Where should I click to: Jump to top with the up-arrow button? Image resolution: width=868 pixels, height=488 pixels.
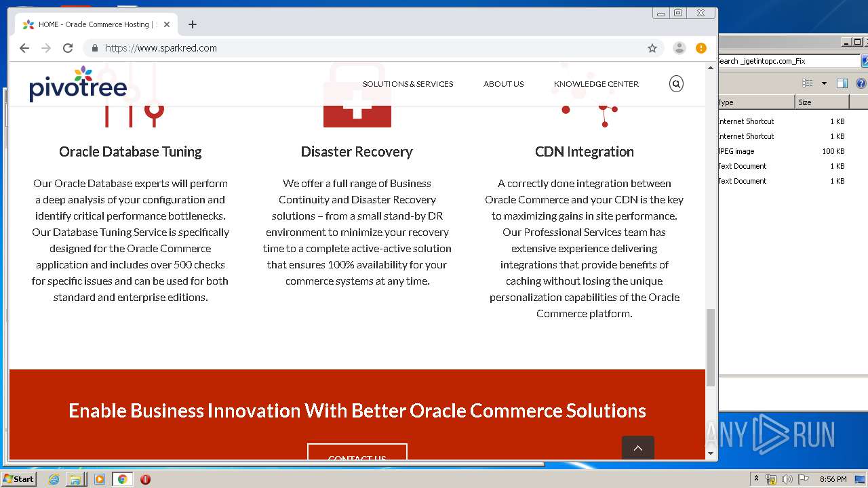coord(638,448)
